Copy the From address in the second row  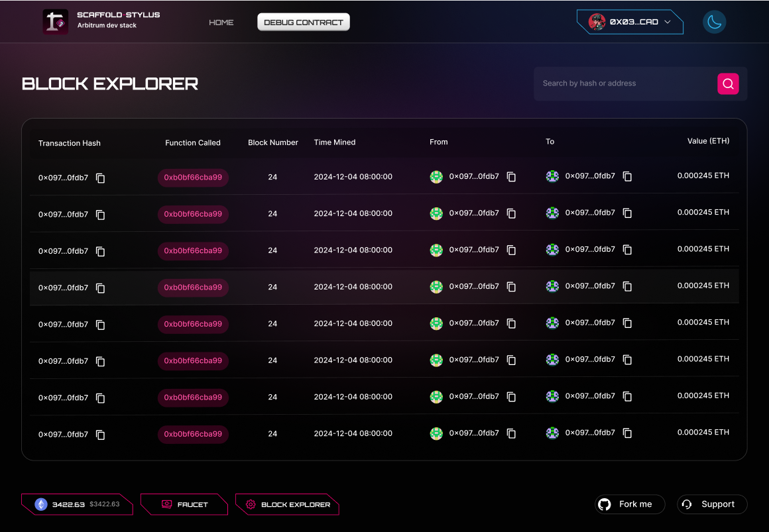(511, 213)
